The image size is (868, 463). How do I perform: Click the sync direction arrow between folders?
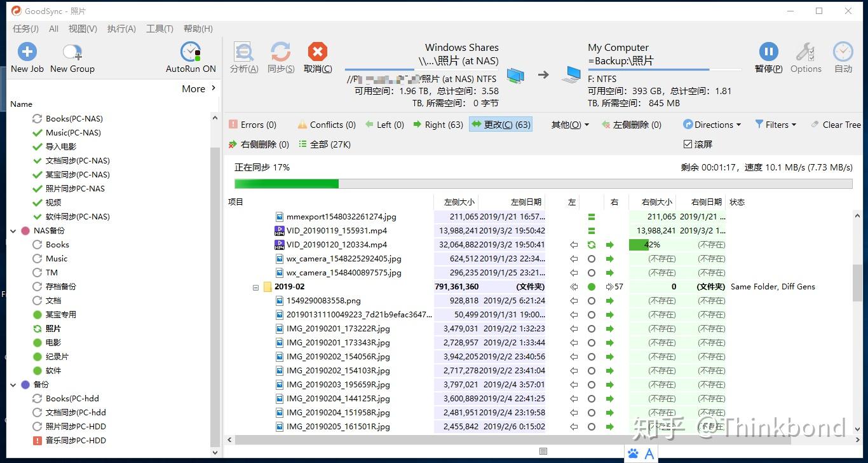[543, 75]
